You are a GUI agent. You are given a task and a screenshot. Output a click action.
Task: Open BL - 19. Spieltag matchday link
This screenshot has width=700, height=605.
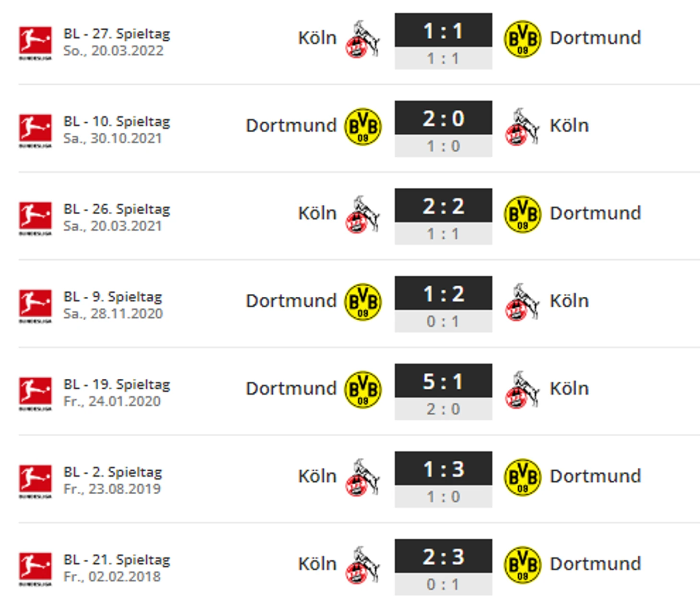coord(117,384)
